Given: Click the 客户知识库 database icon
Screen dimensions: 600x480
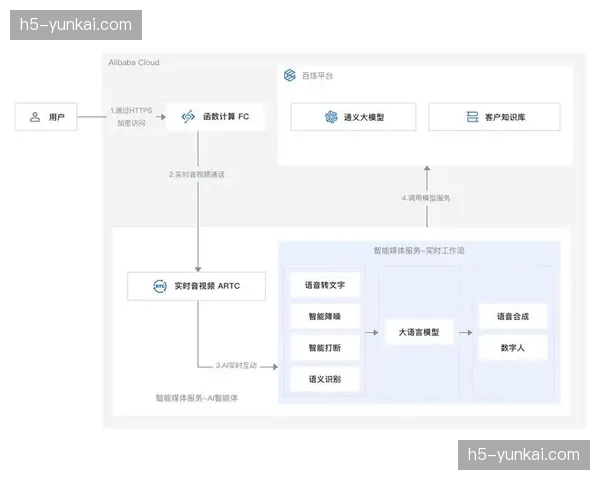Looking at the screenshot, I should [472, 117].
